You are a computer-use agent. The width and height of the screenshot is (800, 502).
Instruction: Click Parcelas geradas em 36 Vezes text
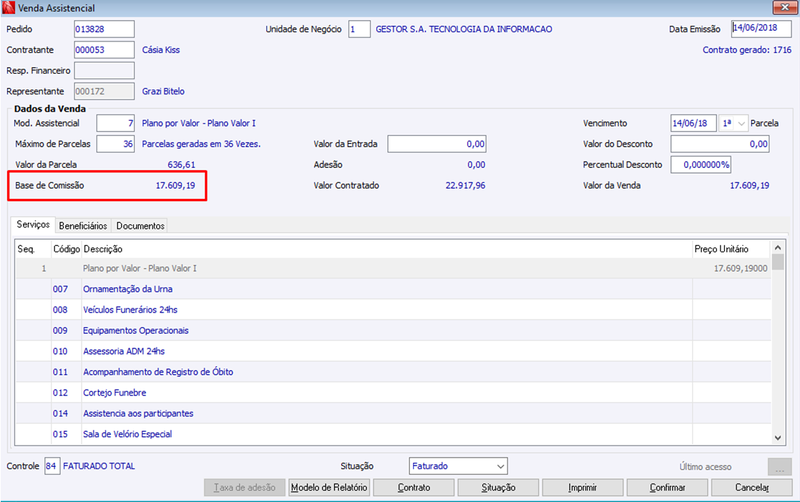201,144
